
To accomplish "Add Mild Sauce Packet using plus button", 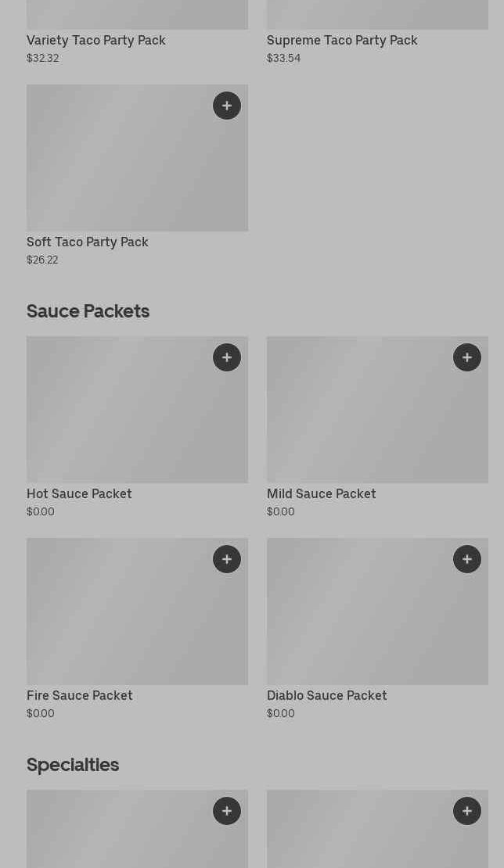I will point(467,357).
